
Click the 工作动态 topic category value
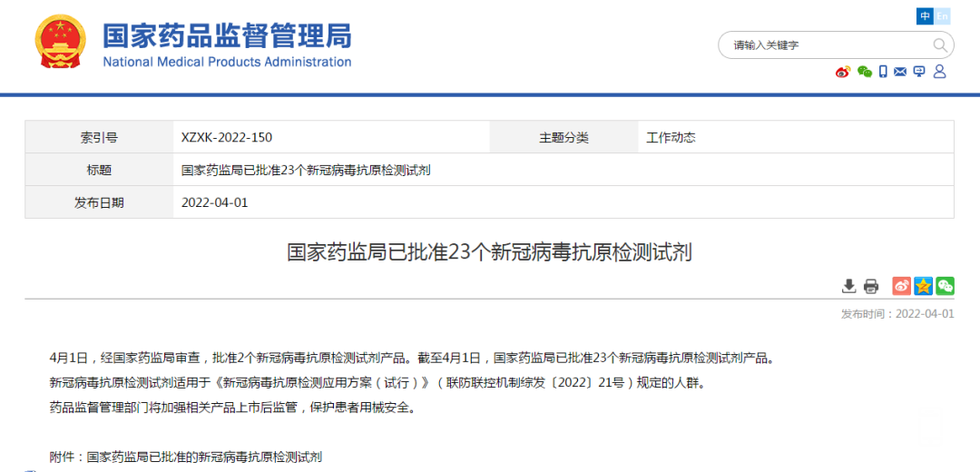[671, 138]
